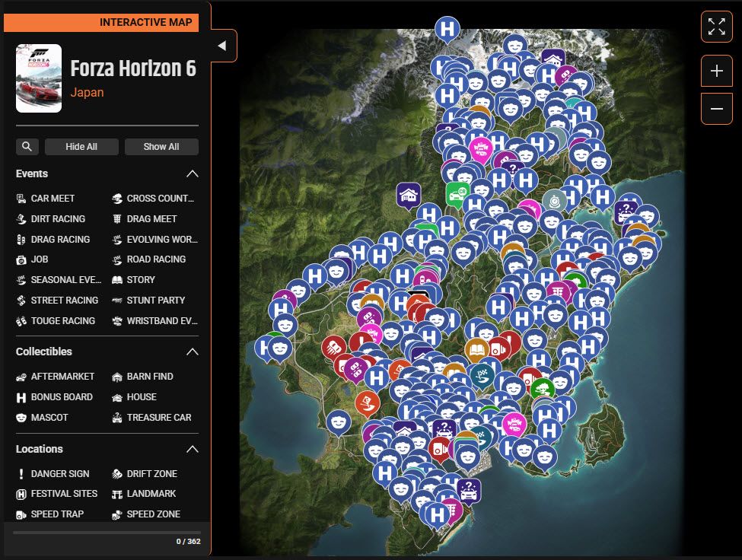Click the Speed Zone filter icon
The height and width of the screenshot is (560, 742).
click(x=117, y=514)
